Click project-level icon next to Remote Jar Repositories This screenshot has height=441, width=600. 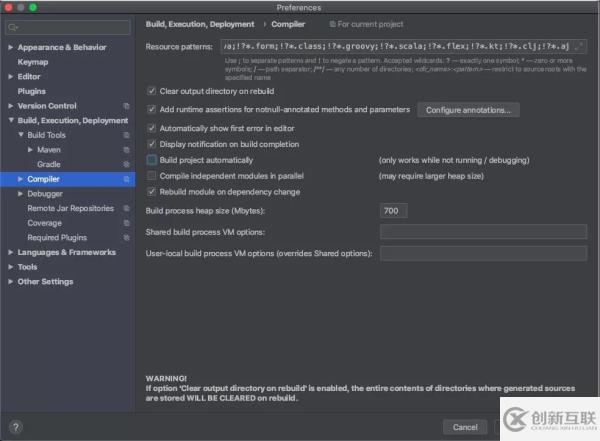click(x=126, y=208)
